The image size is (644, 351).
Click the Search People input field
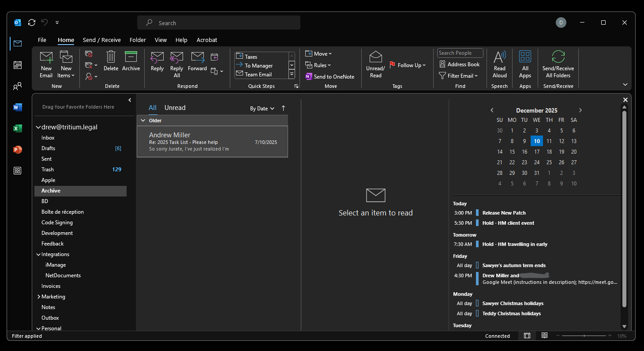point(460,53)
